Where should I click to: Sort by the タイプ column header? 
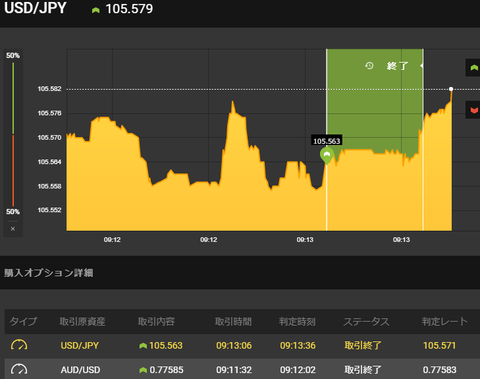pyautogui.click(x=23, y=321)
